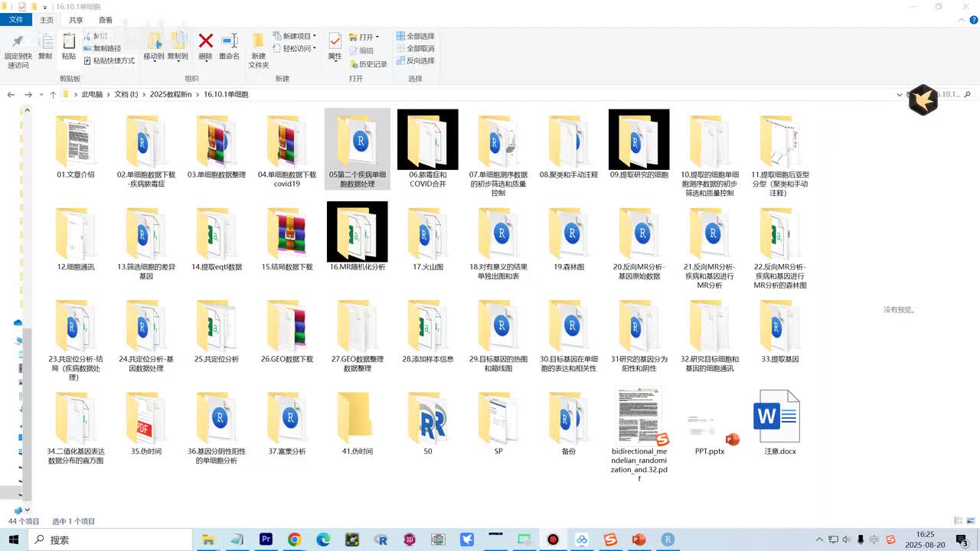The width and height of the screenshot is (980, 551).
Task: Navigate to 文档 (I:) in the address bar
Action: tap(126, 94)
